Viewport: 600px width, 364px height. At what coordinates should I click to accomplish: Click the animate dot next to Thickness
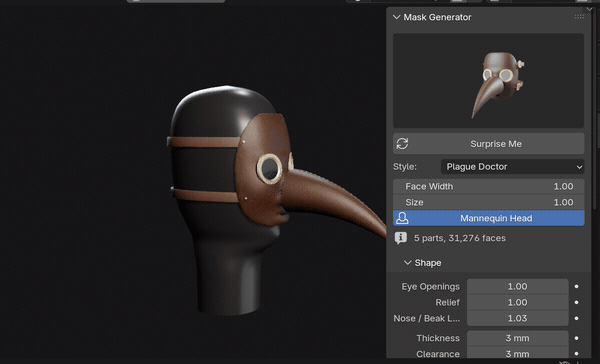tap(576, 338)
